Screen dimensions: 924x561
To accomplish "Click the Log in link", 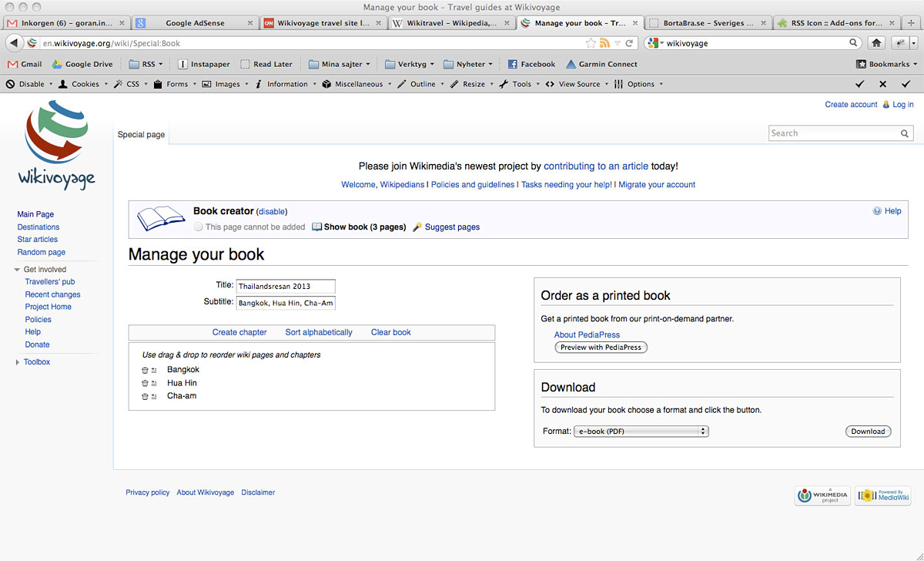I will pos(903,105).
